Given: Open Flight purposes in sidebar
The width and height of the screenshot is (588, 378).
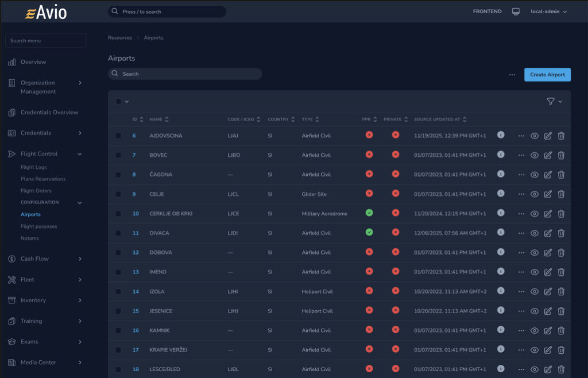Looking at the screenshot, I should pos(38,226).
